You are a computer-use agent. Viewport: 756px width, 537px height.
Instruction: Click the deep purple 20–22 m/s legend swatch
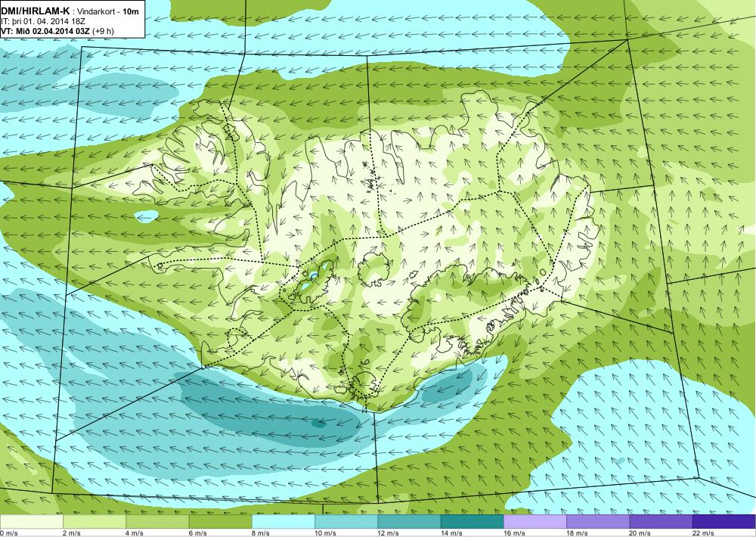tap(661, 522)
